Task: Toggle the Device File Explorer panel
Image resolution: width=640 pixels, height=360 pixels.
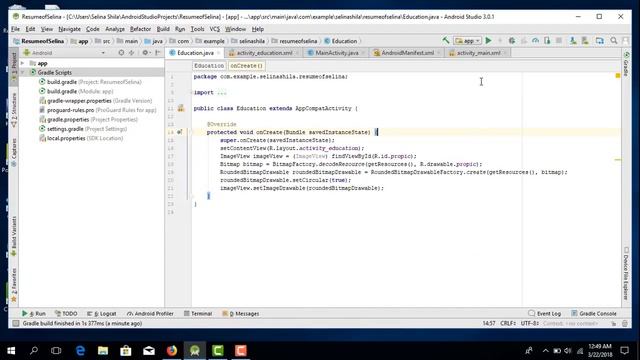Action: (x=626, y=273)
